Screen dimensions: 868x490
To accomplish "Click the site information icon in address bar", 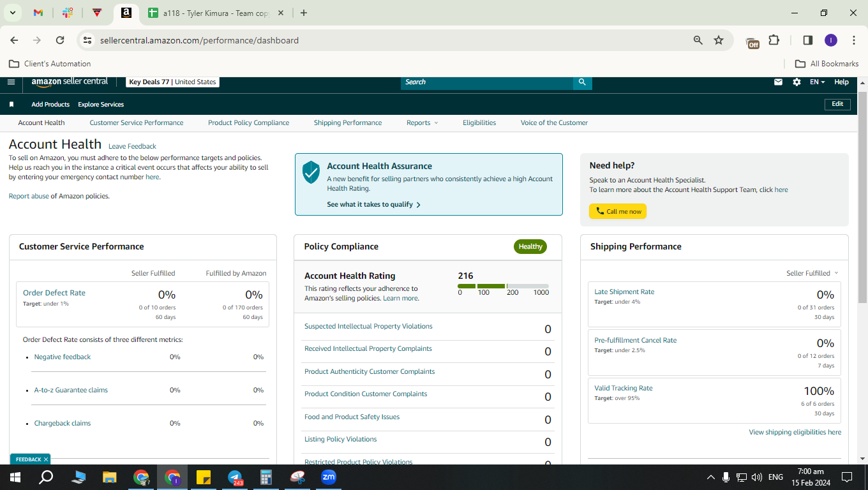I will [x=87, y=40].
